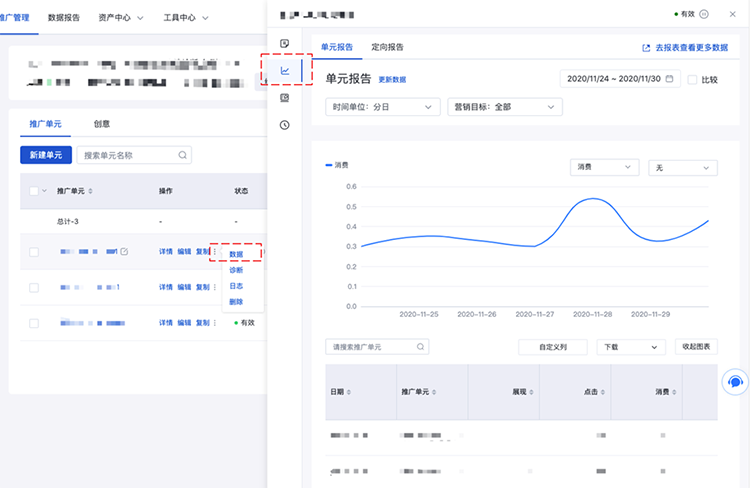Open the 营销目标: 全部 dropdown
This screenshot has width=750, height=488.
[x=503, y=106]
